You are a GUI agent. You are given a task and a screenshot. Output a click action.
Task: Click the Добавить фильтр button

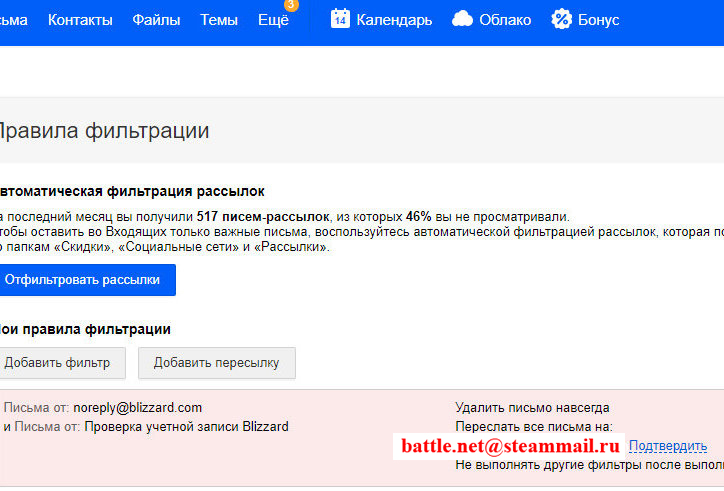coord(57,363)
